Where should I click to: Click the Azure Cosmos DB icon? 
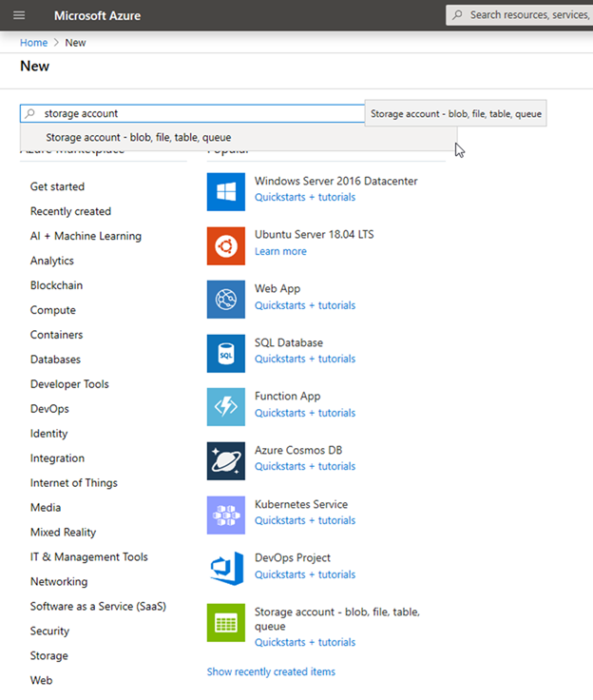pos(226,461)
